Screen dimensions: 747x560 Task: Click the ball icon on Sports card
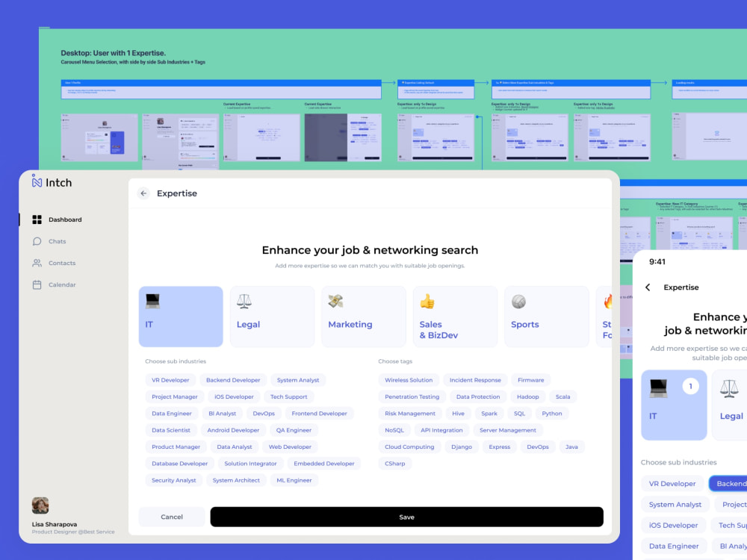pos(518,301)
